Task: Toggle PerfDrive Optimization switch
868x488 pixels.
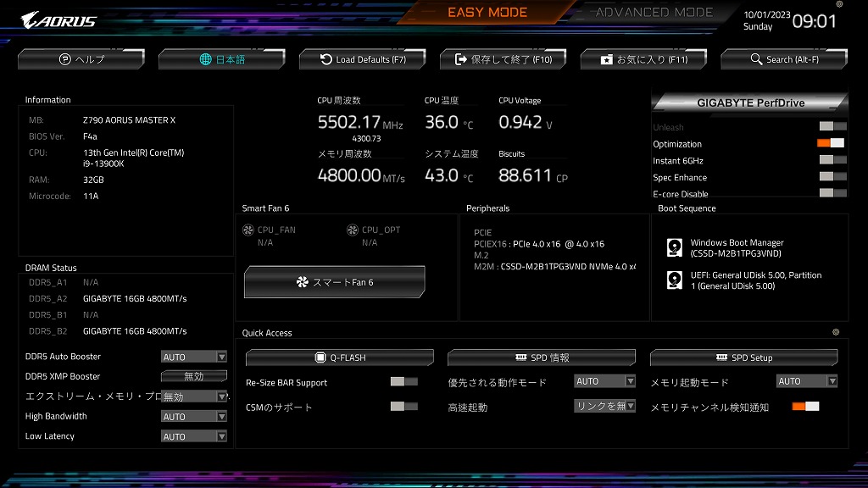Action: 831,142
